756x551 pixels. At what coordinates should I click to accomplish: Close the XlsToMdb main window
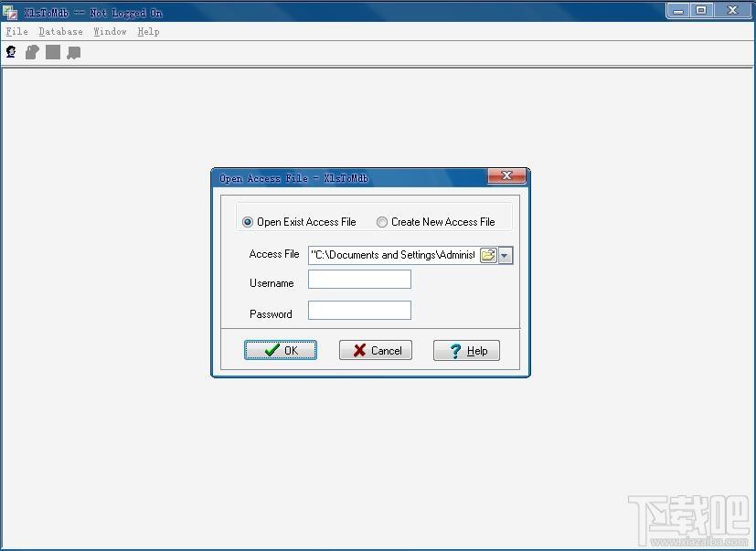(733, 11)
